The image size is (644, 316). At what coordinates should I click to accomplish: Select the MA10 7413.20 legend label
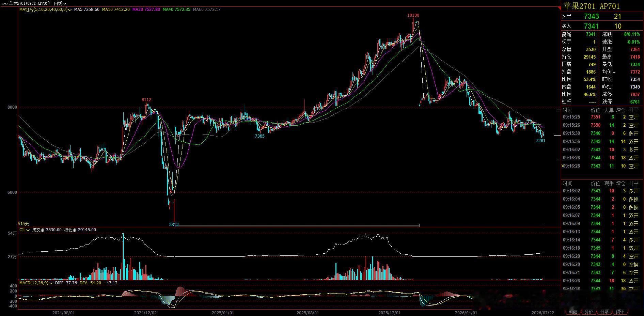116,10
